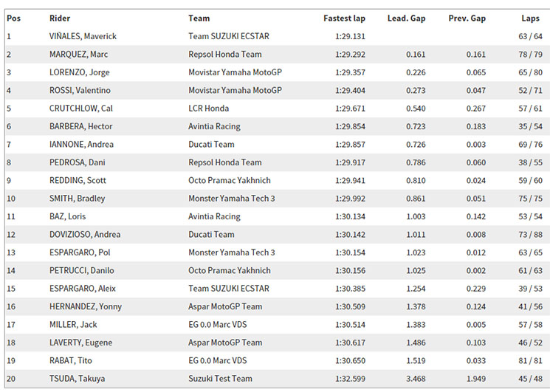The image size is (550, 392).
Task: Select rider DOVIZIOSO, Andrea
Action: pos(85,235)
